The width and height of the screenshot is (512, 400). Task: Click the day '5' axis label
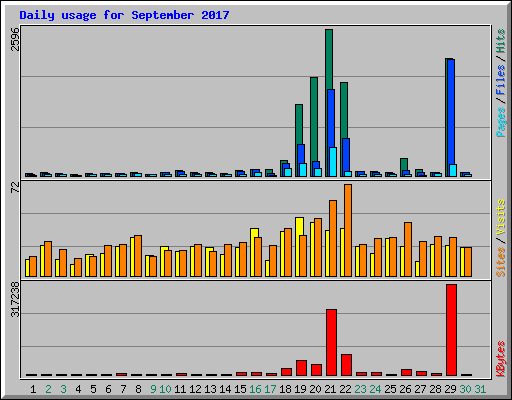coord(93,389)
